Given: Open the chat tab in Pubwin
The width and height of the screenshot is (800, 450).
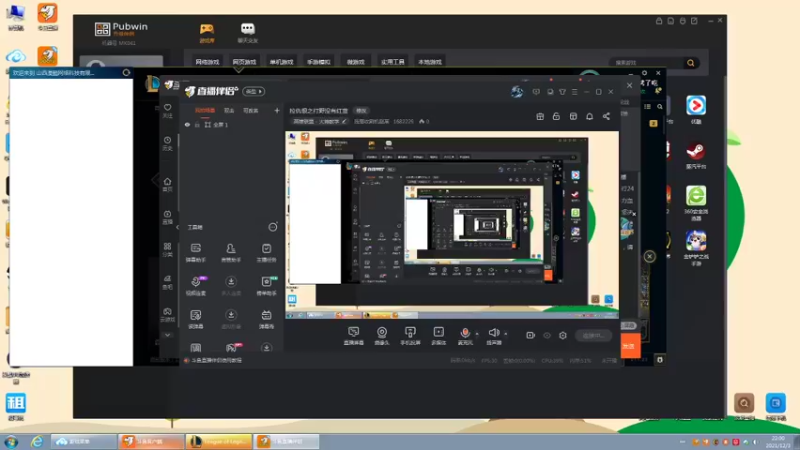Looking at the screenshot, I should pos(247,33).
